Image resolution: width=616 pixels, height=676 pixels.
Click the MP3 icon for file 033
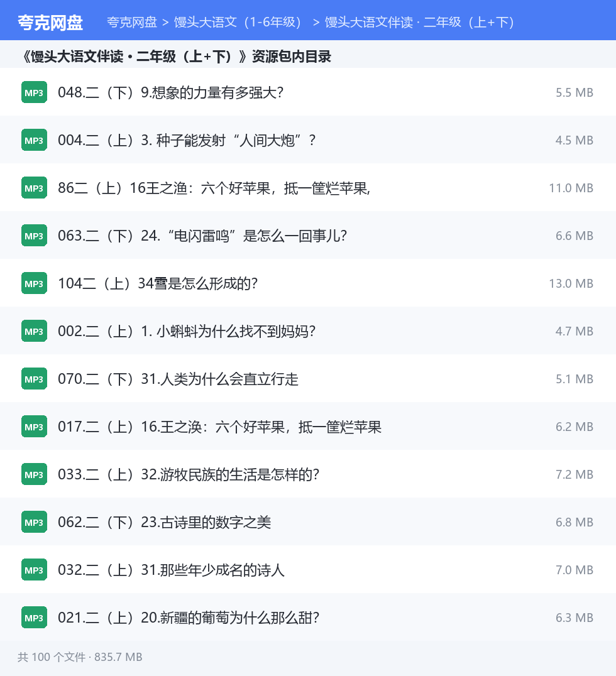(x=34, y=474)
